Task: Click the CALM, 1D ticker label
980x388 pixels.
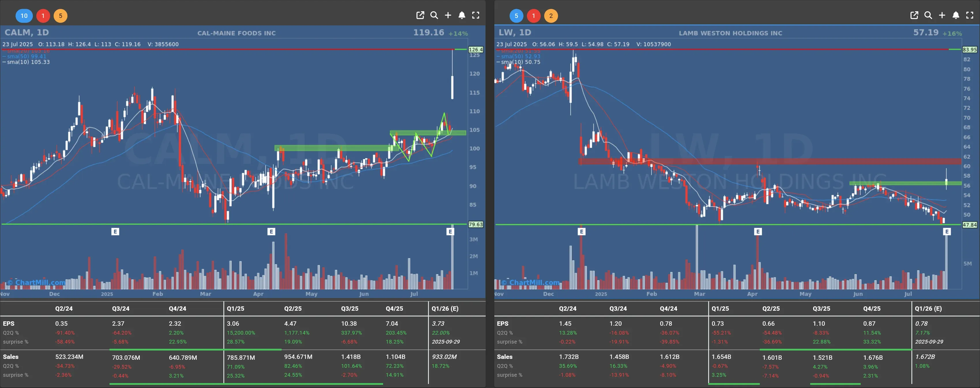Action: click(x=27, y=32)
